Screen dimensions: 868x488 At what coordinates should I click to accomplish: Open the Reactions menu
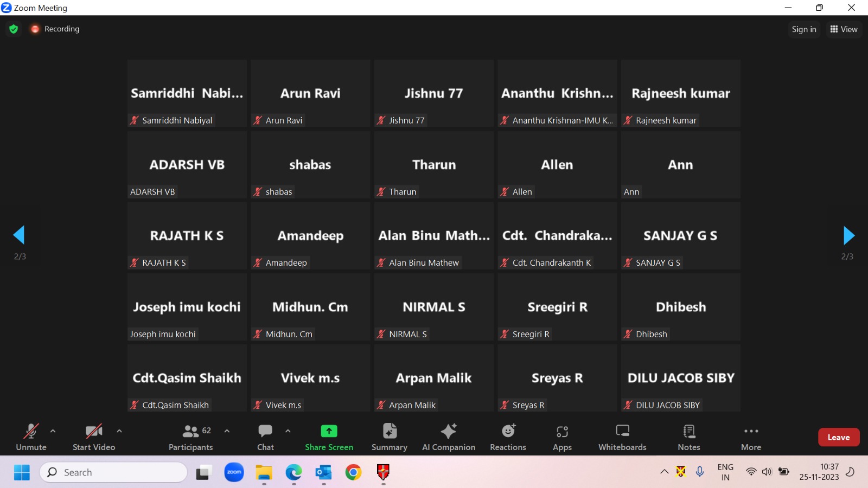coord(508,437)
